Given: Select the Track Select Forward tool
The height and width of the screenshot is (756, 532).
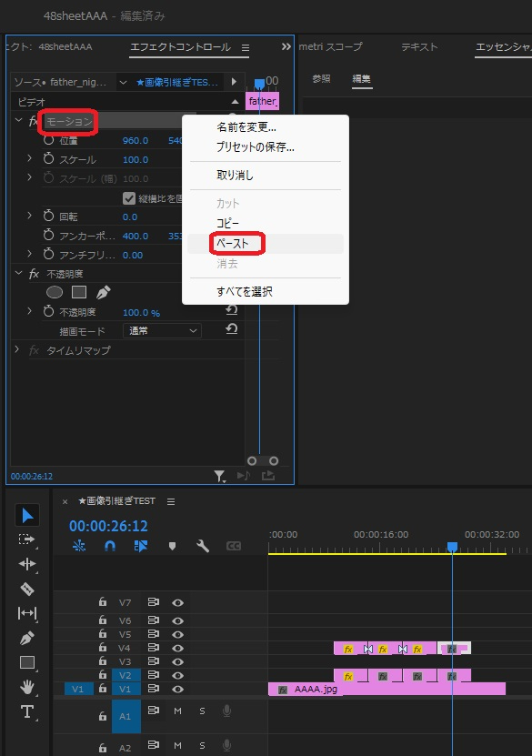Looking at the screenshot, I should click(27, 539).
